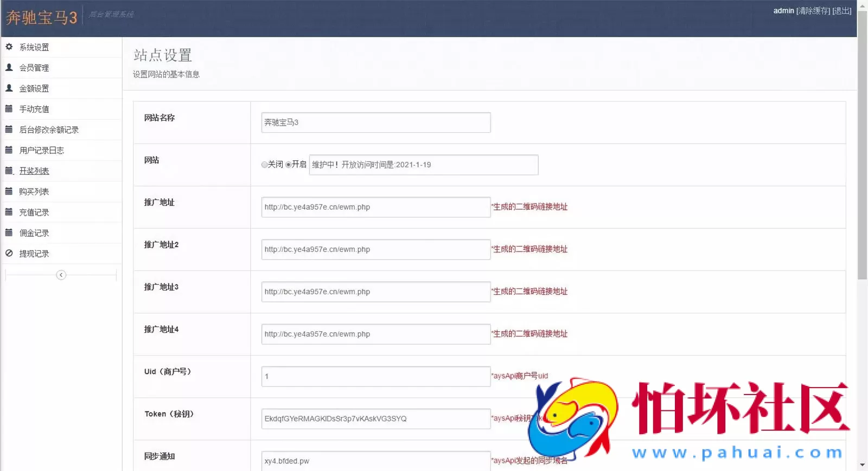Click the user icon beside 会员管理
Viewport: 868px width, 471px height.
[x=9, y=68]
